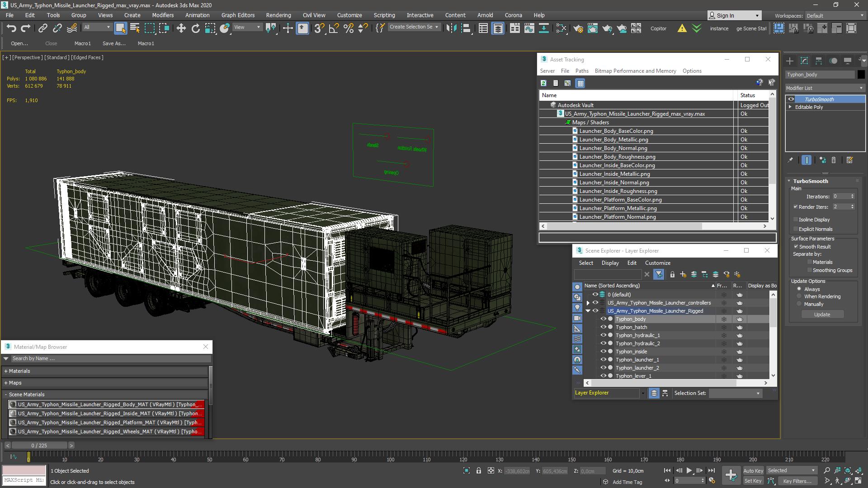The width and height of the screenshot is (868, 488).
Task: Open Select by Name list icon
Action: [x=135, y=28]
